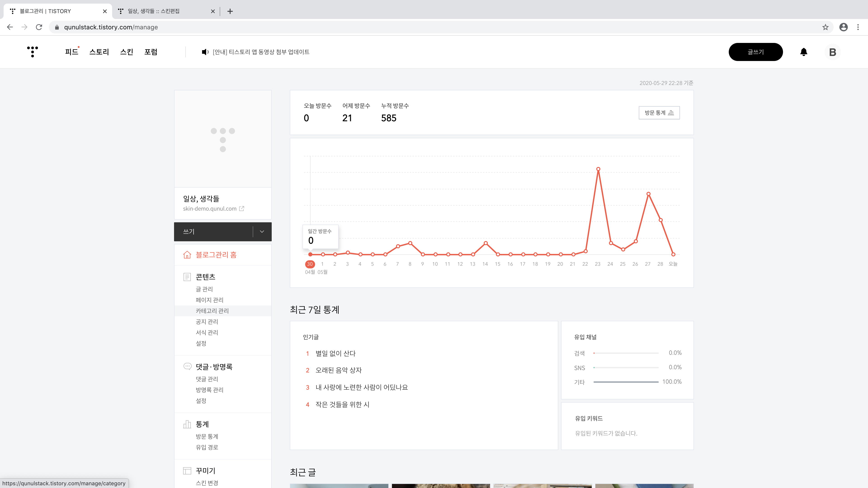Click the 통계 bar chart sidebar icon
The height and width of the screenshot is (488, 868).
click(x=187, y=424)
